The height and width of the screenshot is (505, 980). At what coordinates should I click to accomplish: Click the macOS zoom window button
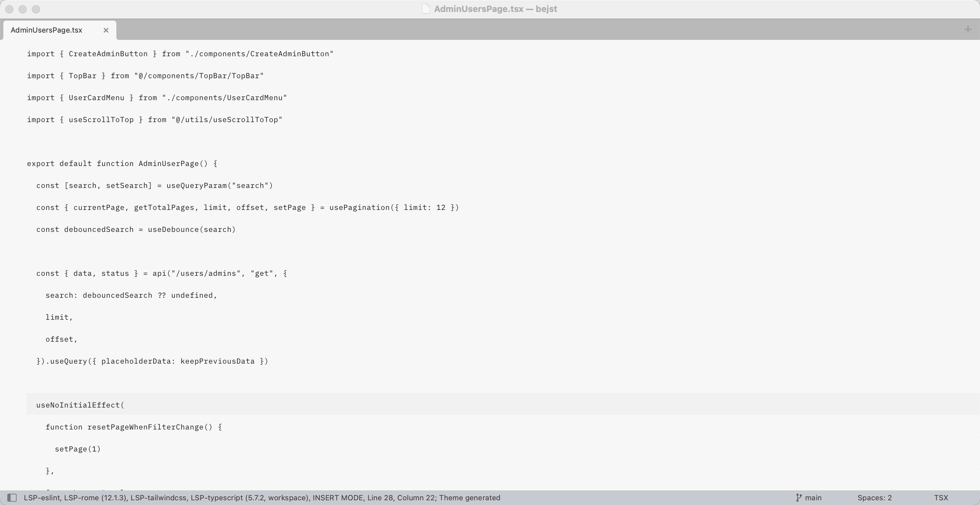click(36, 9)
